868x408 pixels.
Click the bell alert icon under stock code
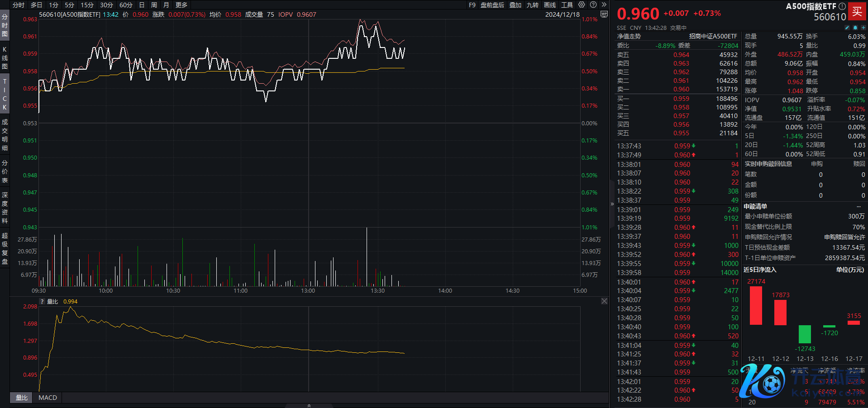tap(855, 28)
